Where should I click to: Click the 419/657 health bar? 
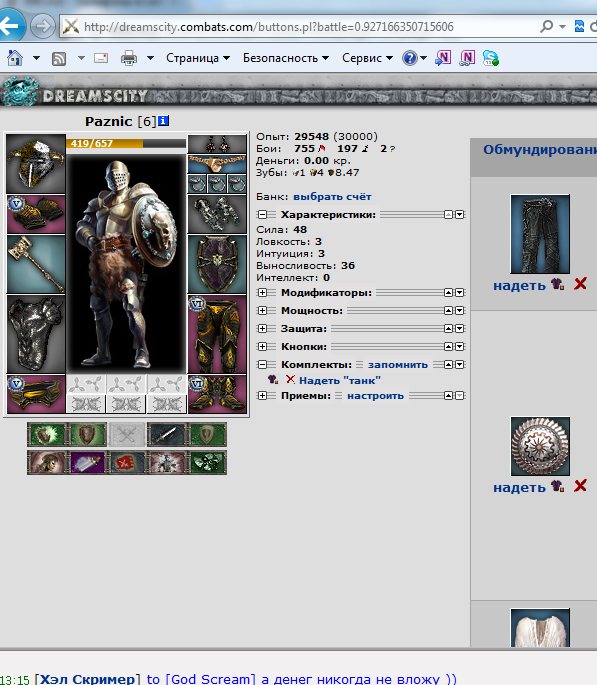(126, 143)
